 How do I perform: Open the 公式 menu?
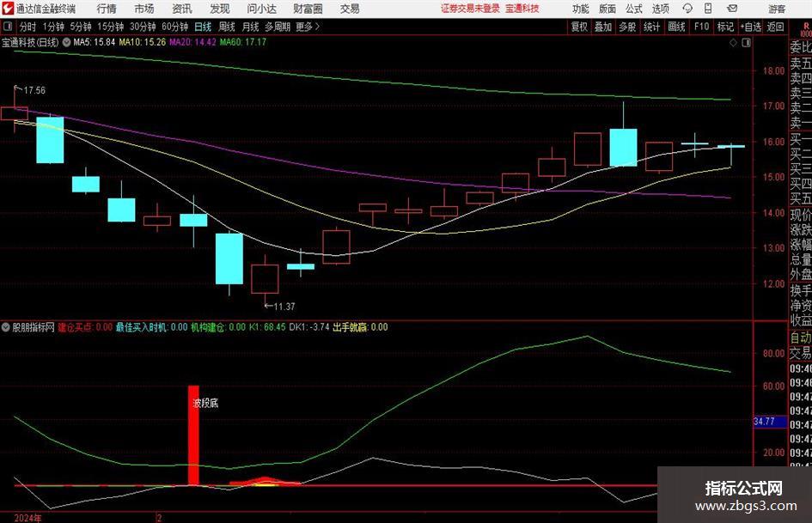pos(634,9)
